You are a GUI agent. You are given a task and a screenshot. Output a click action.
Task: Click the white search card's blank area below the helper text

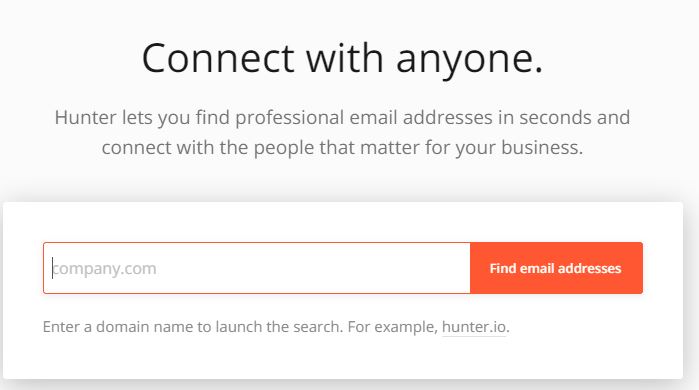342,359
